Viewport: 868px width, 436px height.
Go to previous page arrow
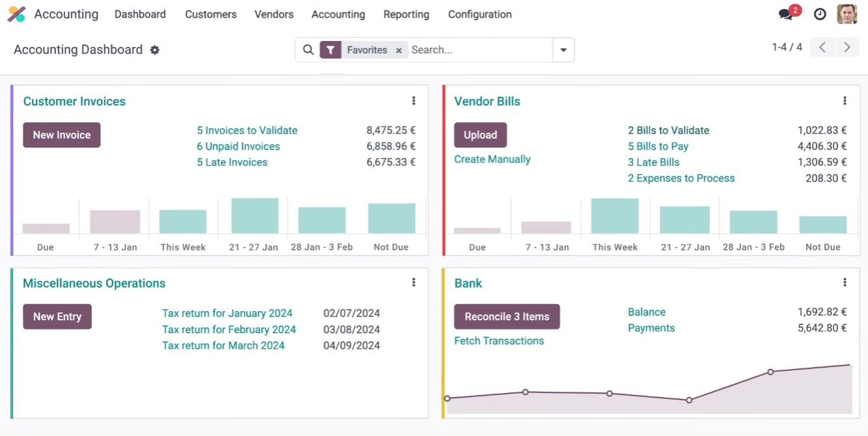822,48
